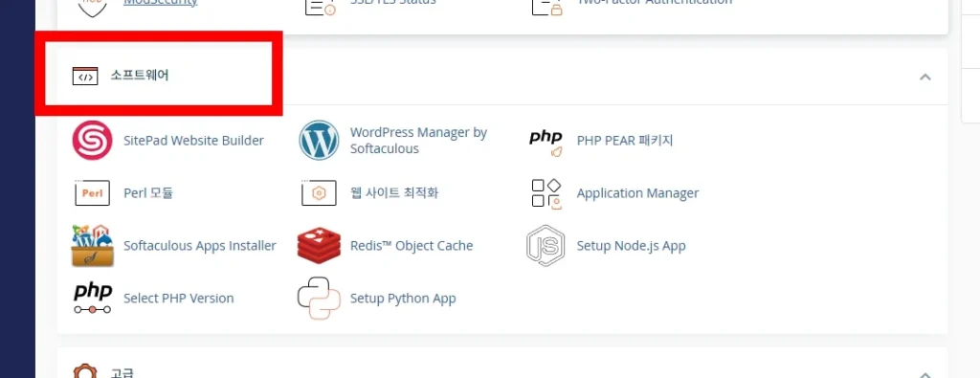Click the Redis red cube icon
The width and height of the screenshot is (980, 378).
tap(319, 246)
